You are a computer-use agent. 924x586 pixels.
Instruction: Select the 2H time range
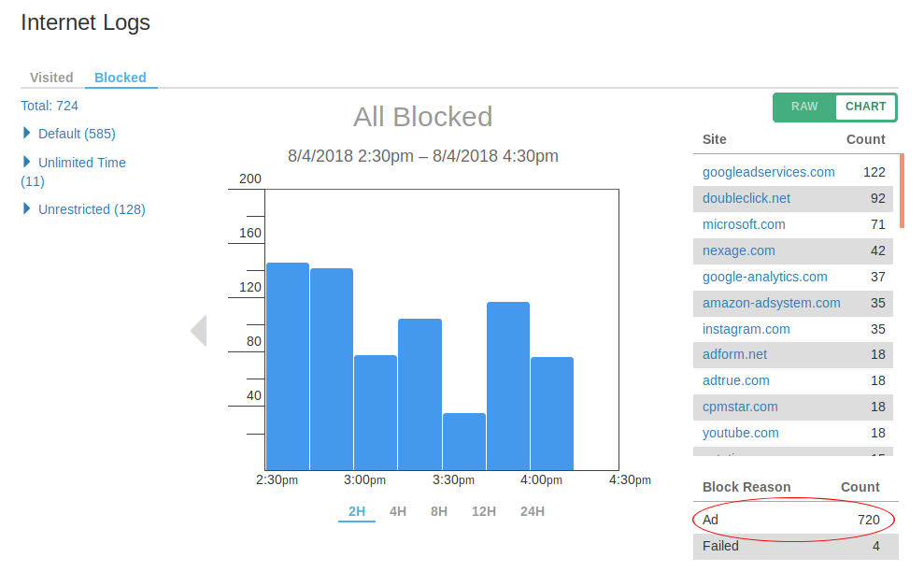(x=357, y=511)
